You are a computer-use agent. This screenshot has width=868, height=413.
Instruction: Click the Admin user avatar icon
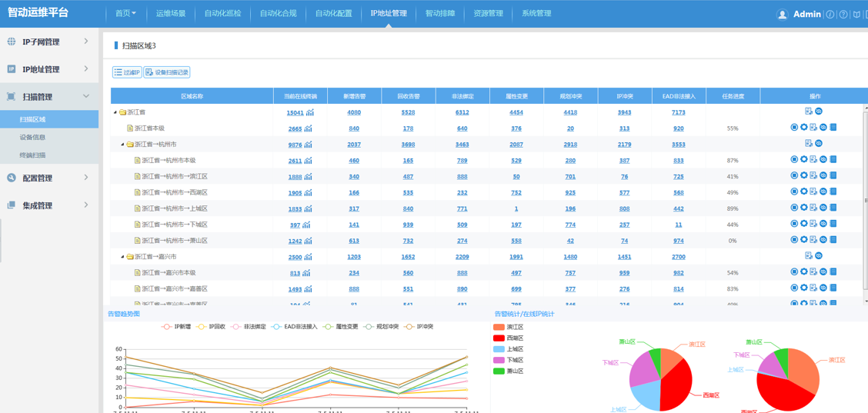click(x=782, y=15)
